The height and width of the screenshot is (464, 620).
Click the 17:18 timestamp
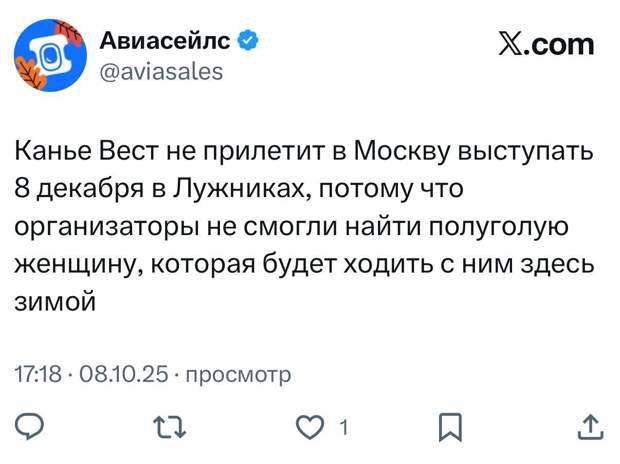[36, 376]
